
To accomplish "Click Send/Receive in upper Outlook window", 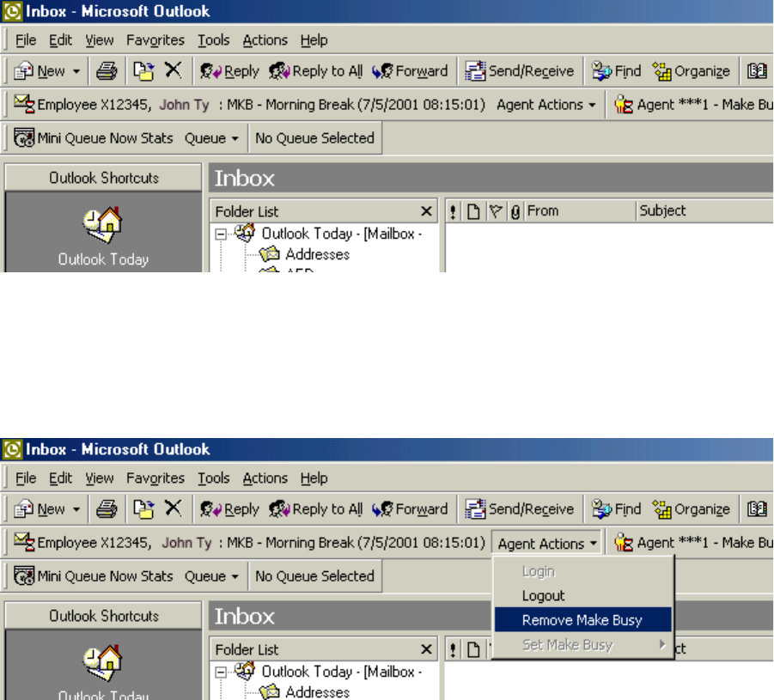I will [x=519, y=71].
